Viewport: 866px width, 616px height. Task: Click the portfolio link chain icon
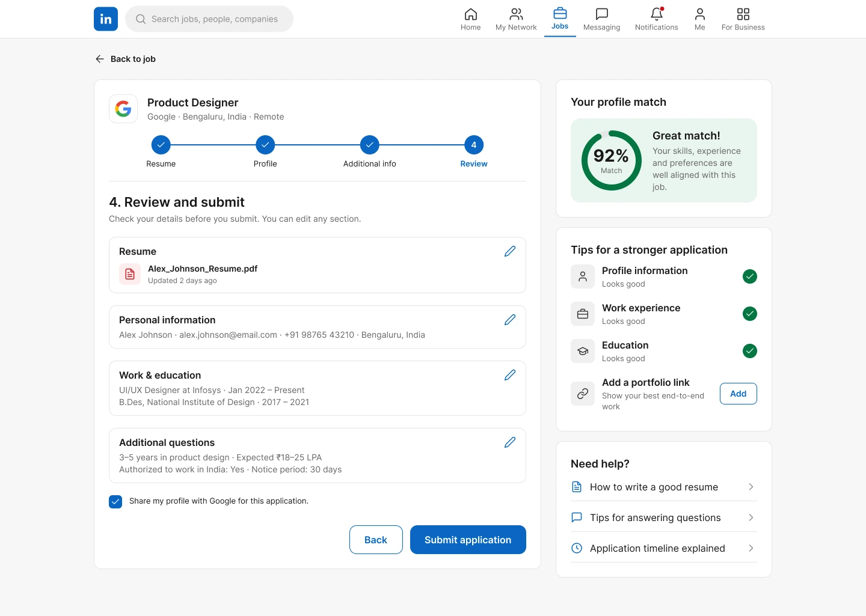583,394
